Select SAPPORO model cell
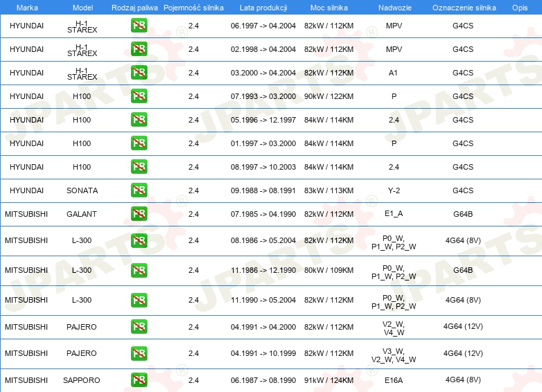 tap(82, 380)
